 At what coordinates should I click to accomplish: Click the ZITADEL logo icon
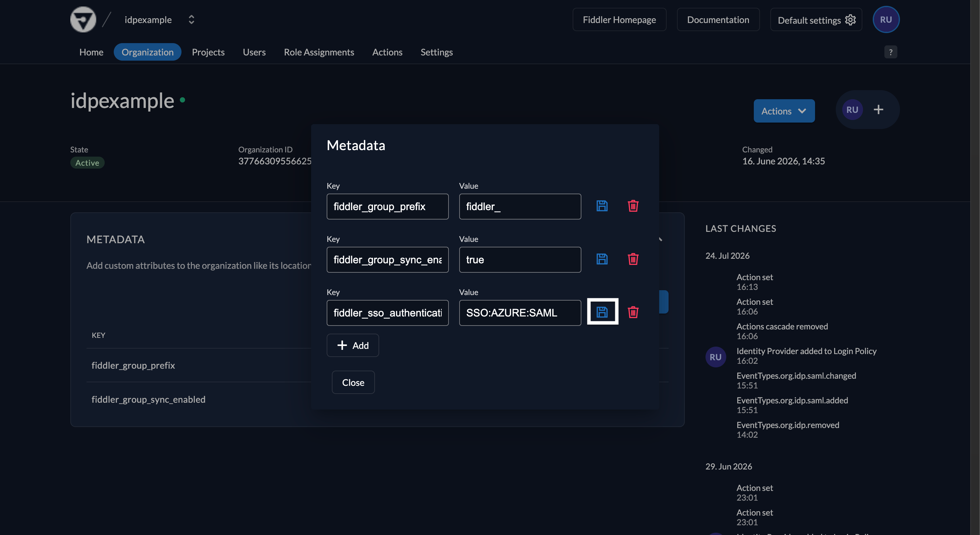click(x=83, y=19)
